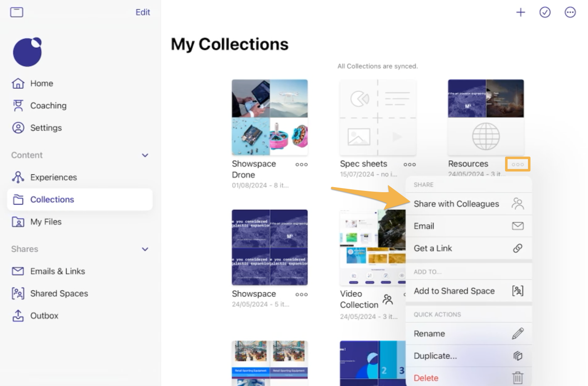
Task: Open the Coaching section
Action: click(48, 105)
